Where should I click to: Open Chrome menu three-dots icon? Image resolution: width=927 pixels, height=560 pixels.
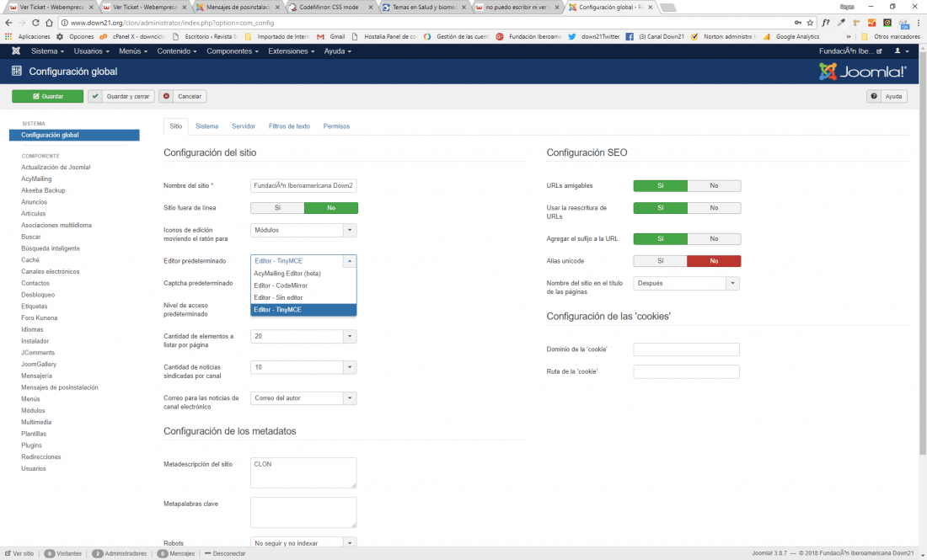919,23
